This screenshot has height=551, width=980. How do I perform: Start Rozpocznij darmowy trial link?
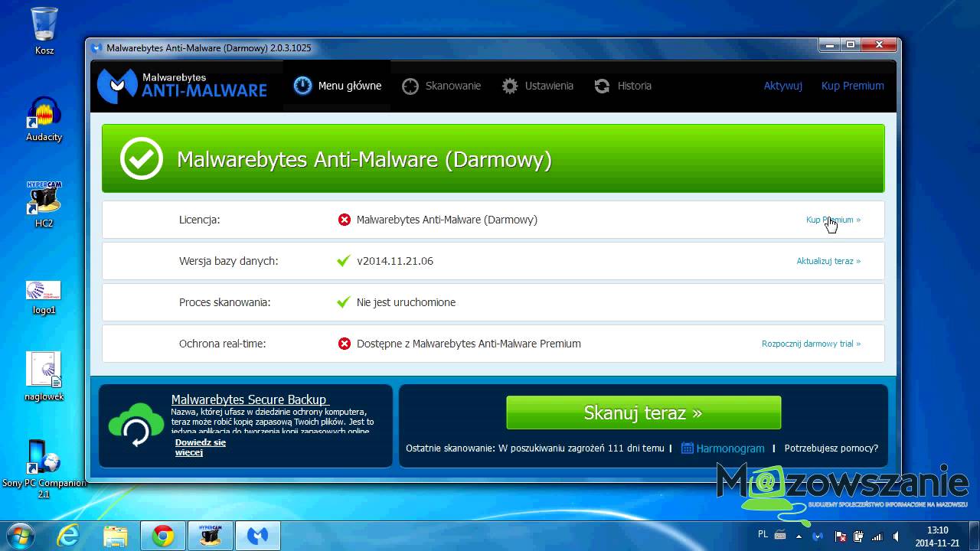811,344
